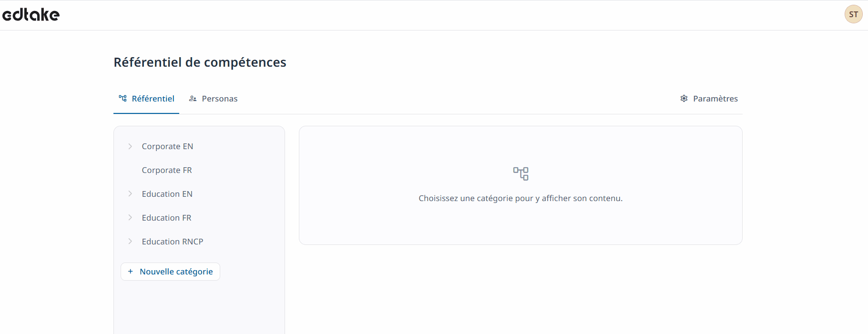Select the Corporate EN category label
The width and height of the screenshot is (868, 334).
(x=167, y=146)
